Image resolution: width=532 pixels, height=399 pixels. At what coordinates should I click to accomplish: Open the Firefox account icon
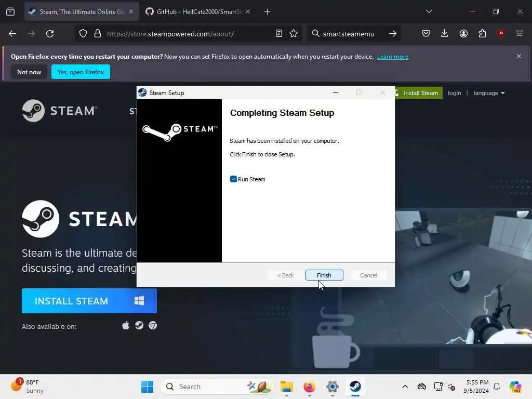point(463,33)
